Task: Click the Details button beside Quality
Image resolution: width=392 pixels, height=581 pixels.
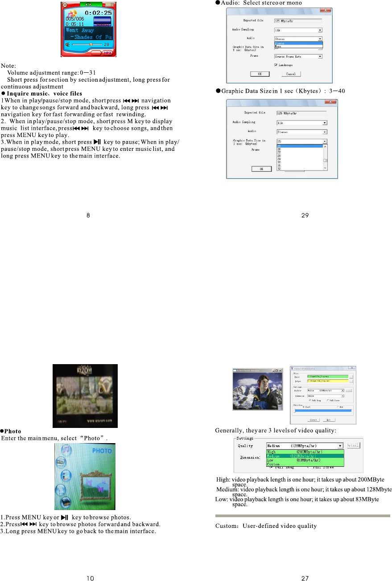Action: click(x=354, y=445)
